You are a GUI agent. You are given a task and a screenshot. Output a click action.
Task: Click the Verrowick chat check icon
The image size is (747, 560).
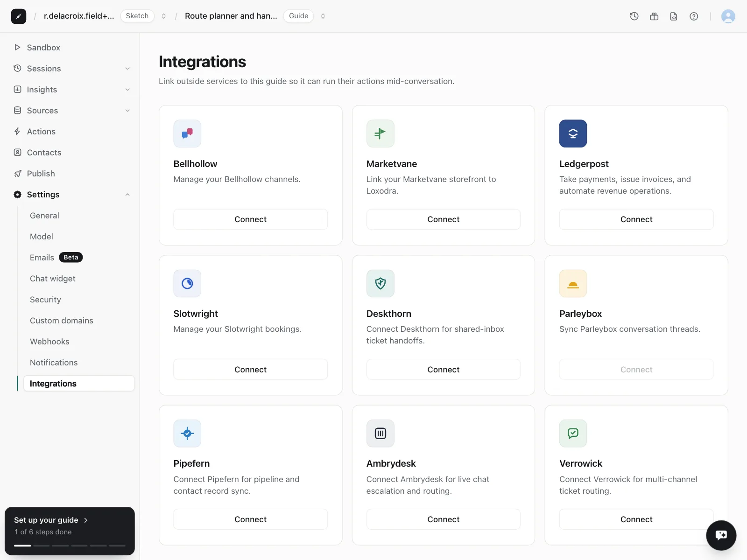click(573, 434)
